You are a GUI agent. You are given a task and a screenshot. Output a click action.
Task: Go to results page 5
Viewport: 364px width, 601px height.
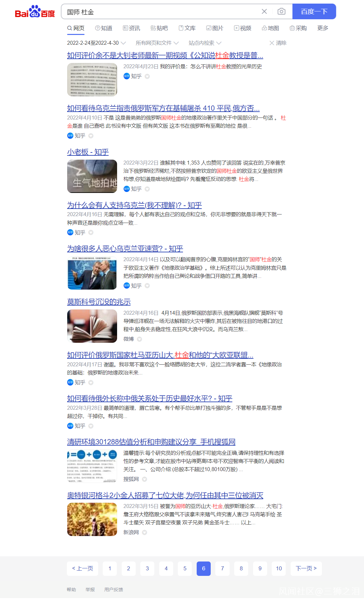(x=185, y=569)
